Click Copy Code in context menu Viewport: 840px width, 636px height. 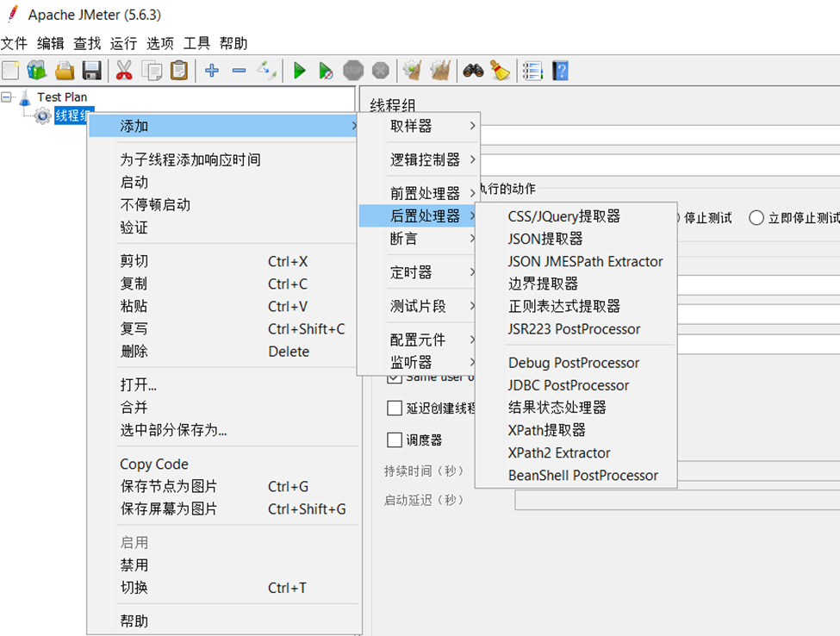tap(224, 464)
